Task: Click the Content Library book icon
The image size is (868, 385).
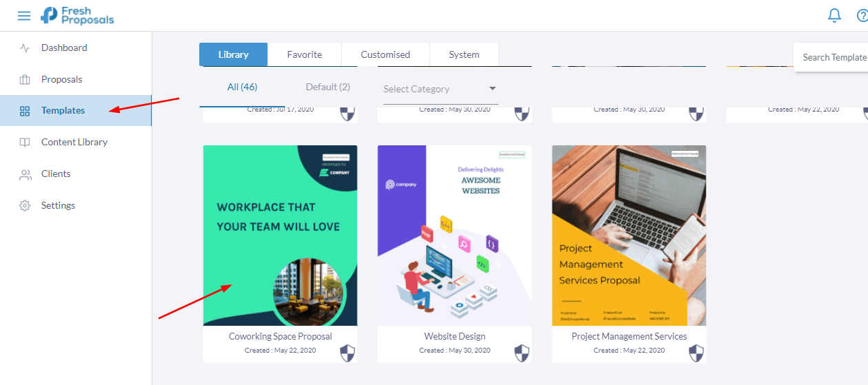Action: (x=25, y=143)
